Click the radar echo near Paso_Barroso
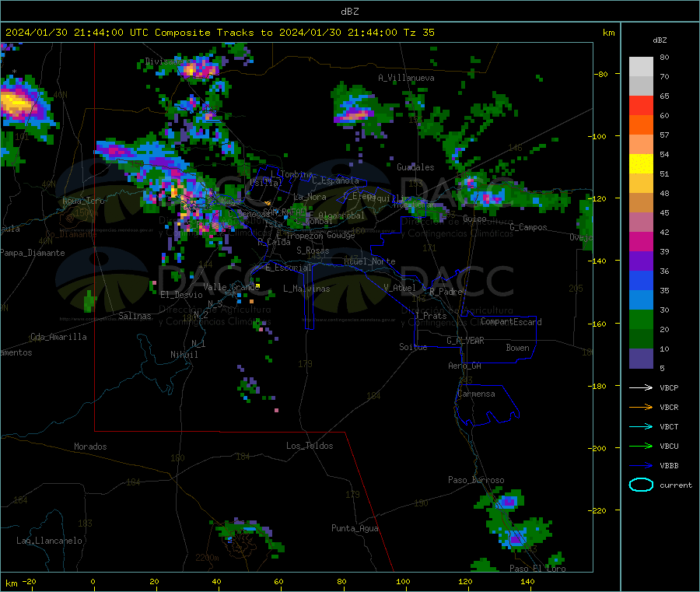Viewport: 700px width, 592px height. [x=509, y=503]
